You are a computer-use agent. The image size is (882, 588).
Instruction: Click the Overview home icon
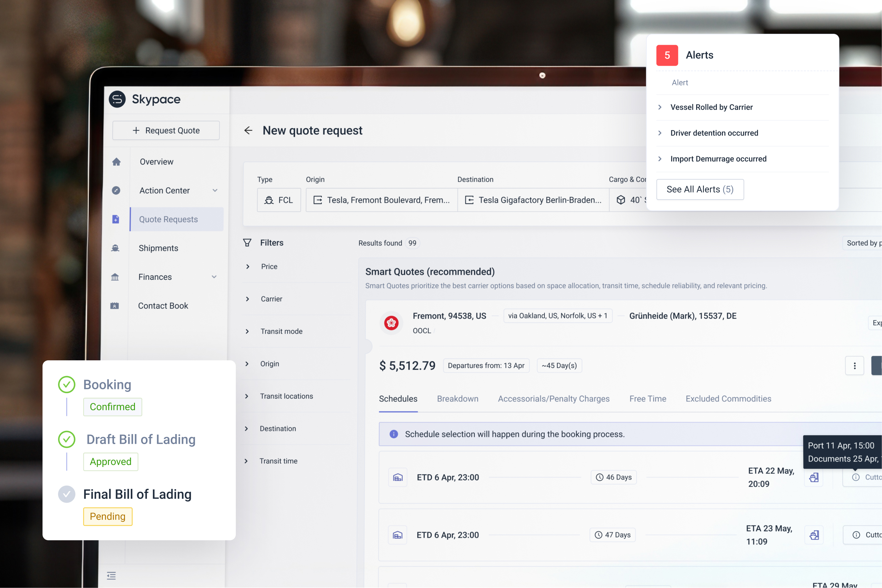(116, 162)
